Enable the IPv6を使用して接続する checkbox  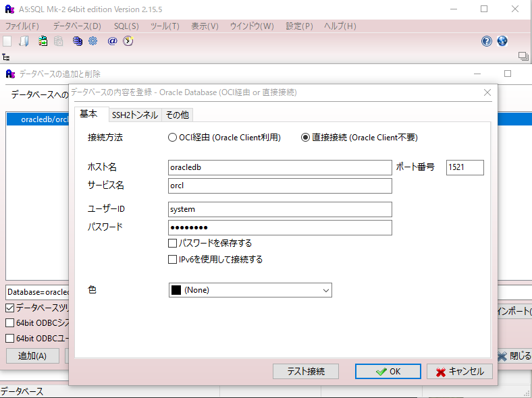(172, 259)
